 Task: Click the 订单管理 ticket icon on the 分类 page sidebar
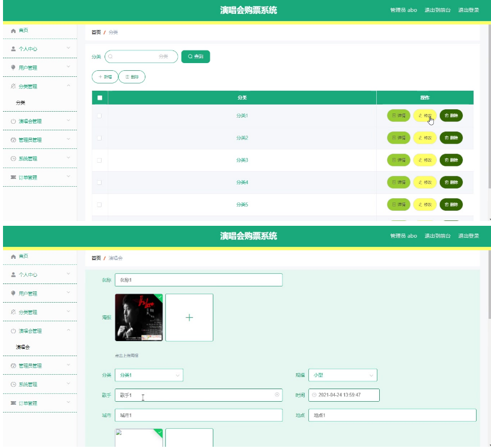(x=13, y=177)
